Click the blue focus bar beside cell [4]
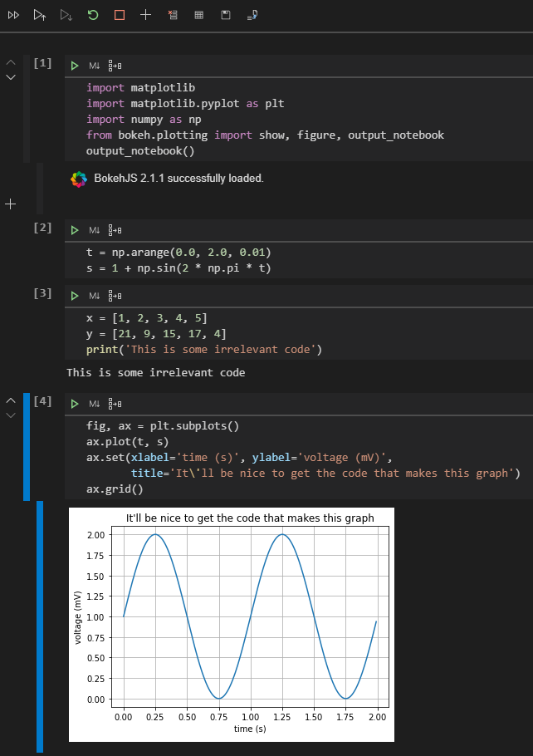 27,446
